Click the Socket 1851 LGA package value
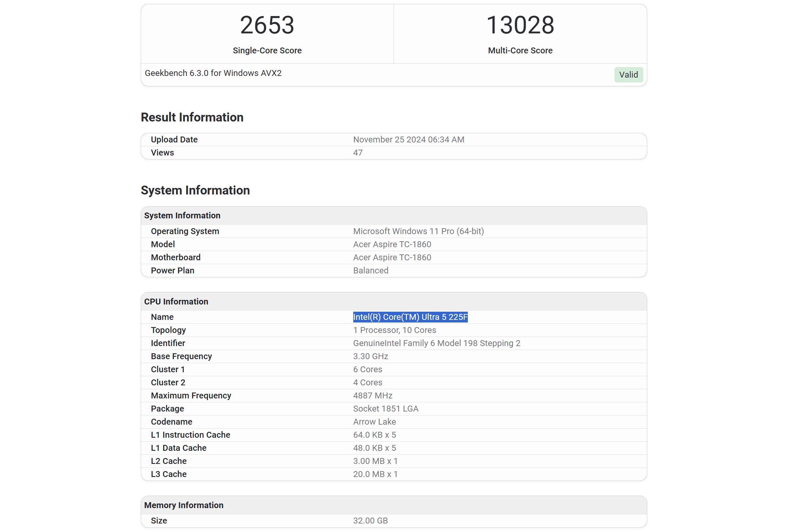The height and width of the screenshot is (532, 788). tap(386, 409)
